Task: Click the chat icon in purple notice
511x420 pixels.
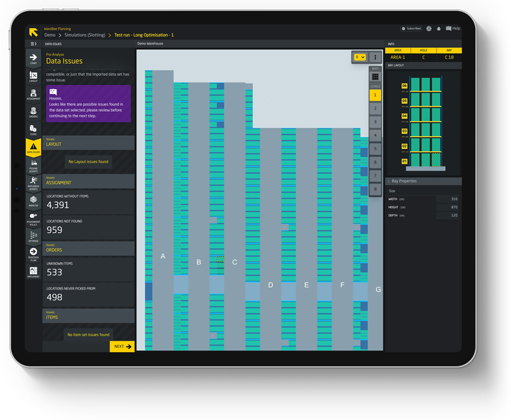Action: (x=53, y=92)
